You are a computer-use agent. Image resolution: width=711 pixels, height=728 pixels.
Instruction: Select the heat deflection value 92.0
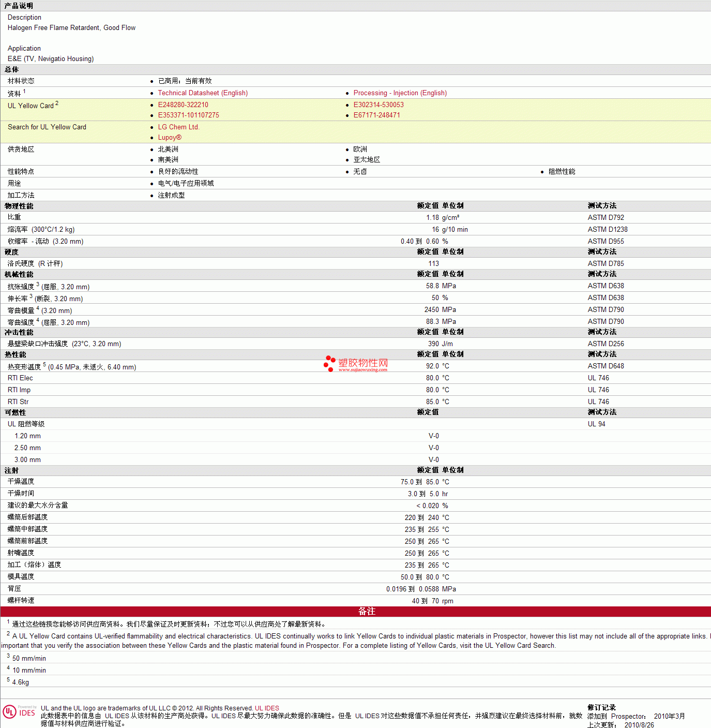tap(432, 366)
